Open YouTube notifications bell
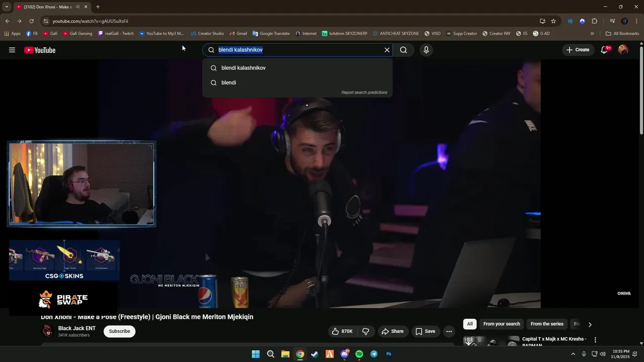Viewport: 644px width, 362px height. coord(605,50)
